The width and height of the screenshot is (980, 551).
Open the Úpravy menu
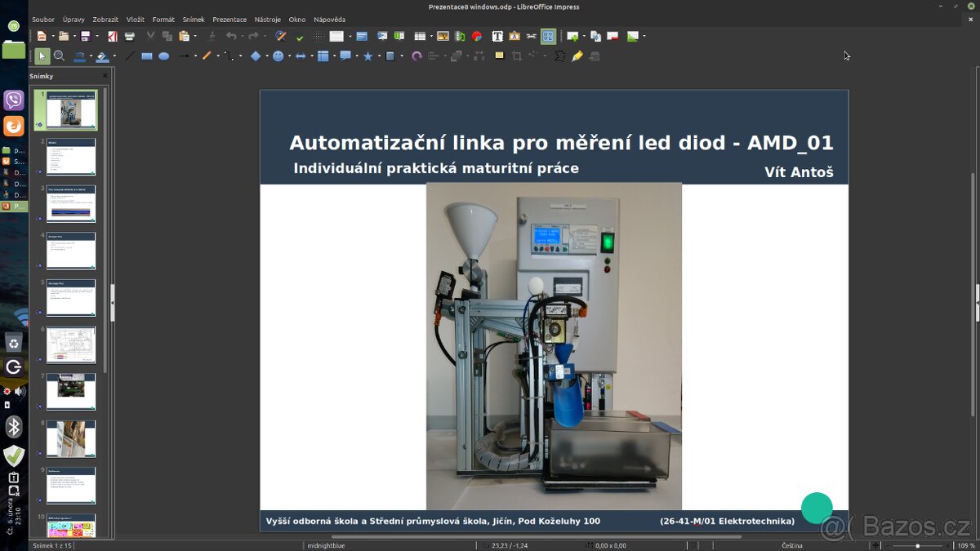coord(73,19)
